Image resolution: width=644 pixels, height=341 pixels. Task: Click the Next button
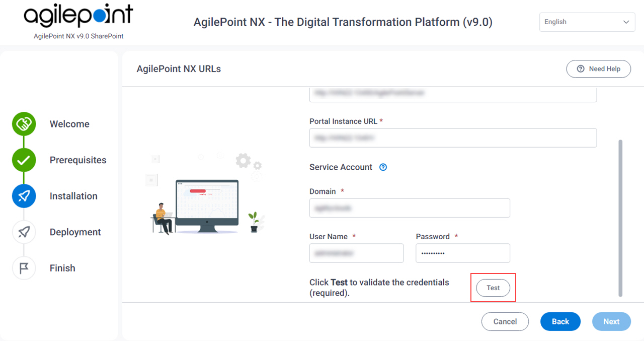(x=611, y=321)
